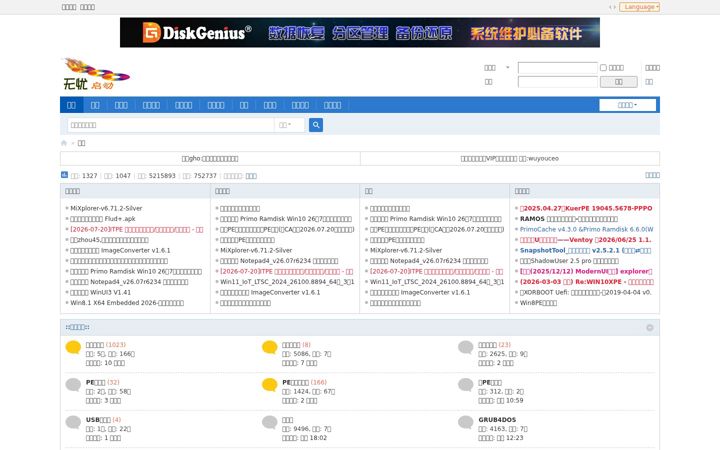Focus the forum search text box
The image size is (720, 450).
tap(171, 125)
